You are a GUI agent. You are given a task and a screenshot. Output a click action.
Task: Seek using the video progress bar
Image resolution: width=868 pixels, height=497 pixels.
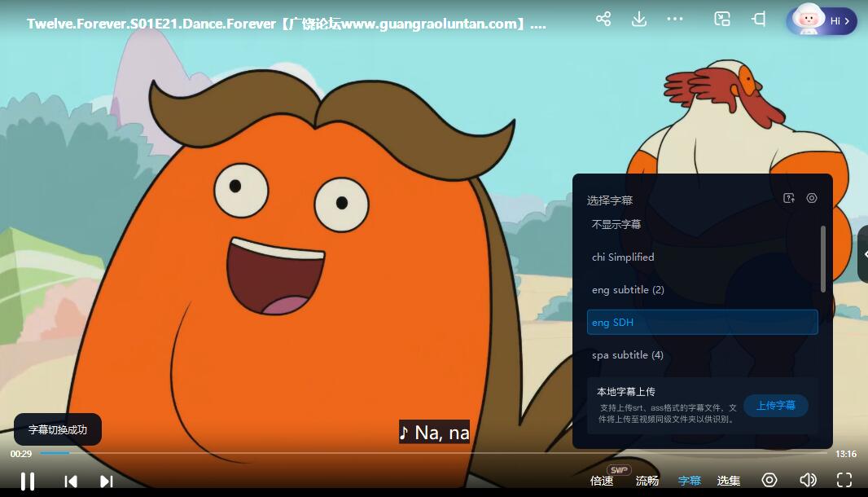433,453
